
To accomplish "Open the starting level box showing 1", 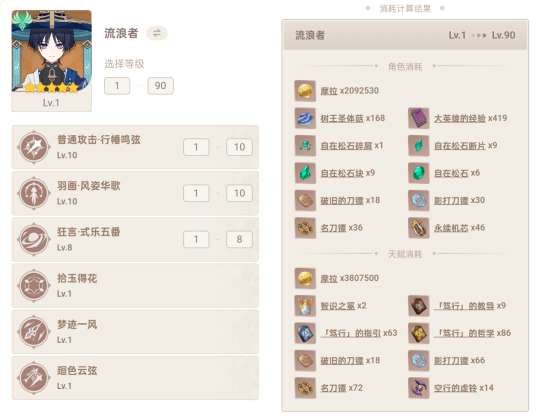I will (x=117, y=86).
